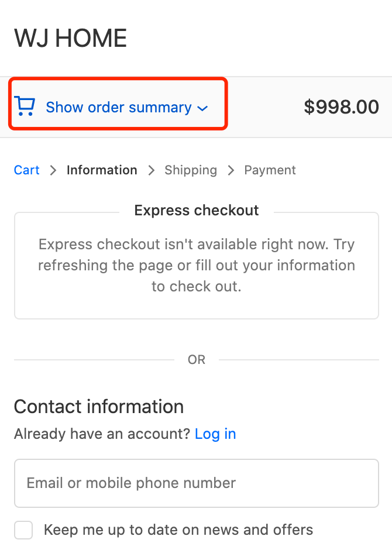Click the chevron beside Show order summary
Viewport: 392px width, 550px height.
pos(202,108)
